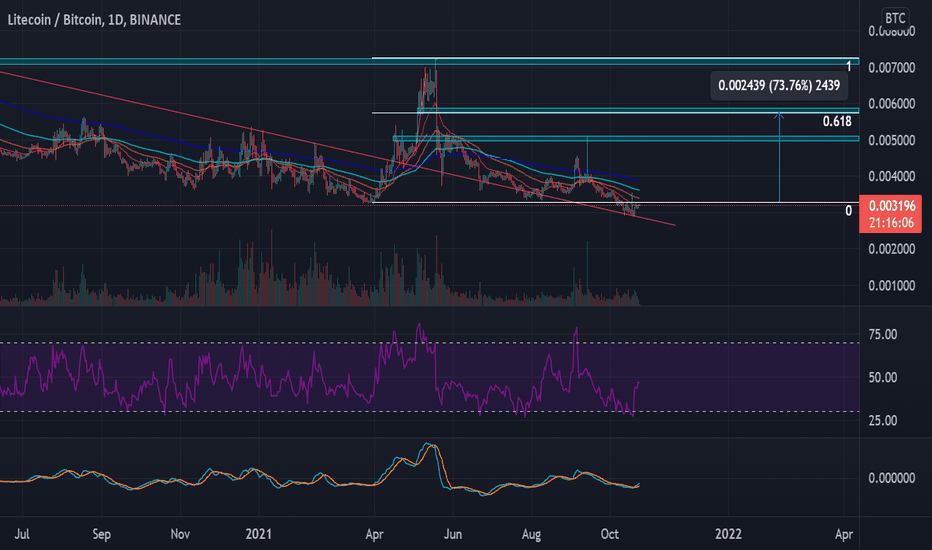The width and height of the screenshot is (932, 550).
Task: Click the RSI 25.00 axis label
Action: (x=883, y=420)
